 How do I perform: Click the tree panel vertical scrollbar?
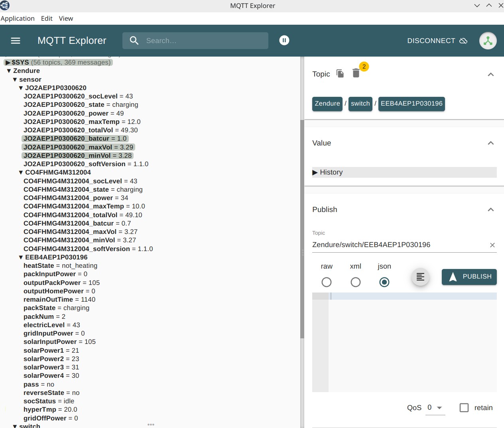302,229
